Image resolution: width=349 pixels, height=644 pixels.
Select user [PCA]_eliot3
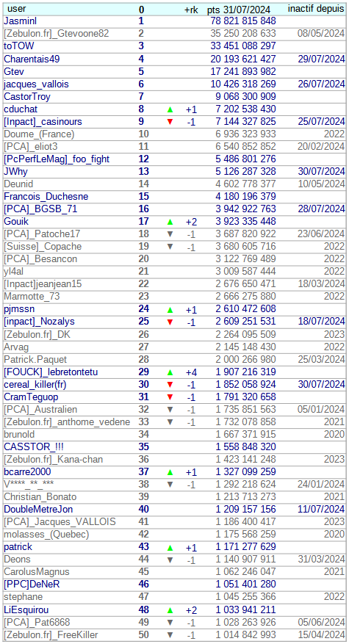(x=31, y=147)
